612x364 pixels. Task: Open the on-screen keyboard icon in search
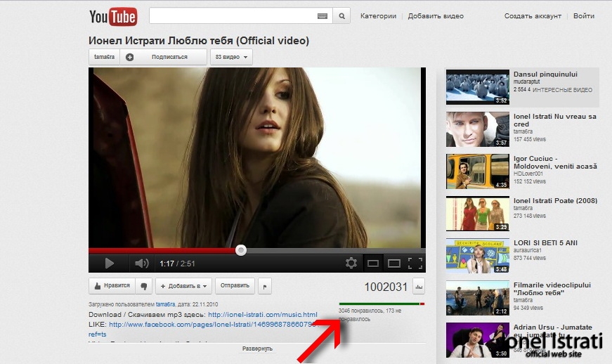click(x=323, y=16)
